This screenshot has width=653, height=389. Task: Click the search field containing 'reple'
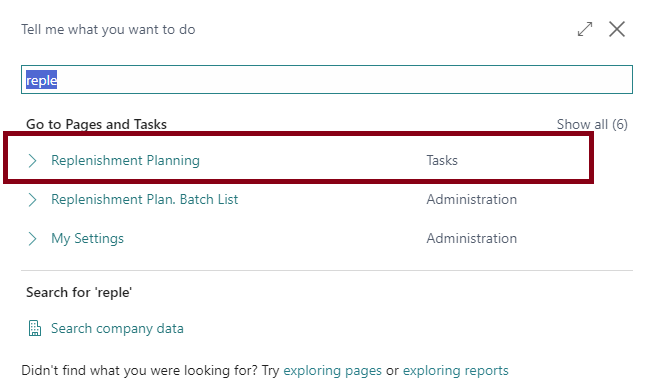(327, 80)
